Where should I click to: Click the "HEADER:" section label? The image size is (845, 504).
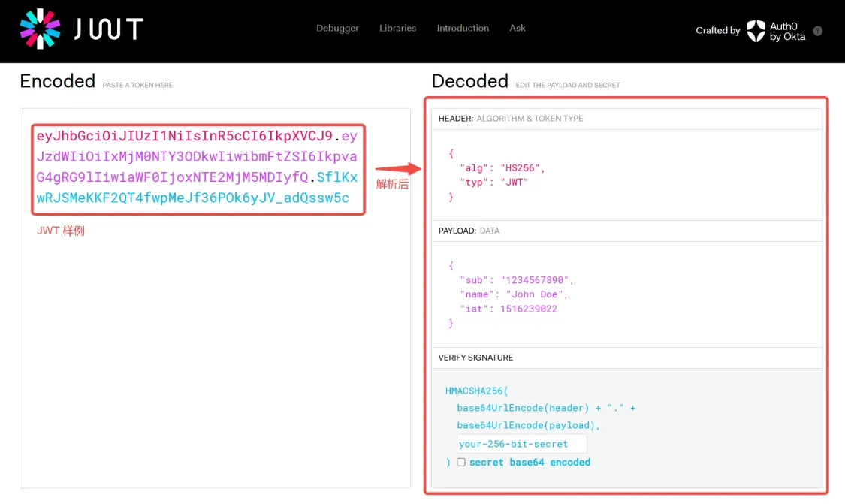click(456, 119)
